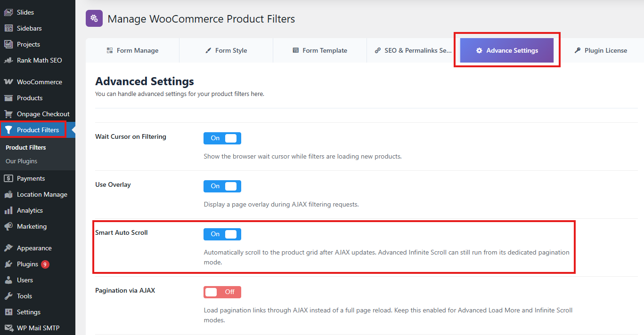Viewport: 644px width, 335px height.
Task: Click the Onpage Checkout cart icon
Action: point(8,114)
